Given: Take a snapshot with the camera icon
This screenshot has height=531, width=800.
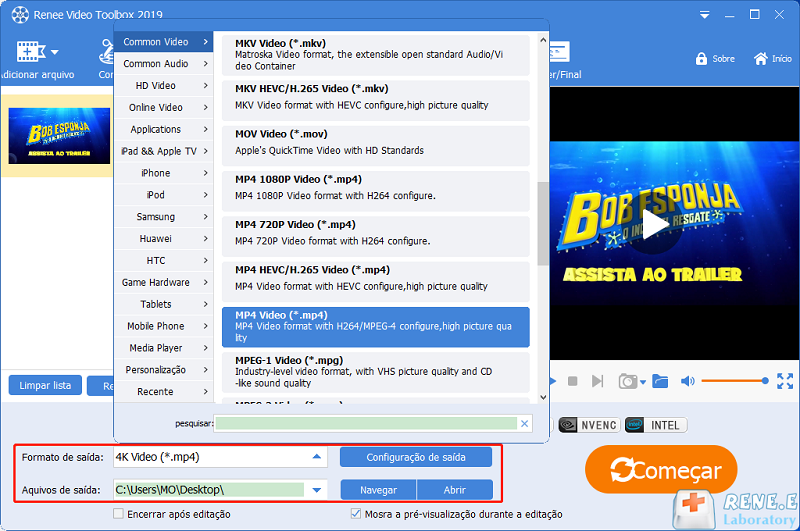Looking at the screenshot, I should 628,381.
